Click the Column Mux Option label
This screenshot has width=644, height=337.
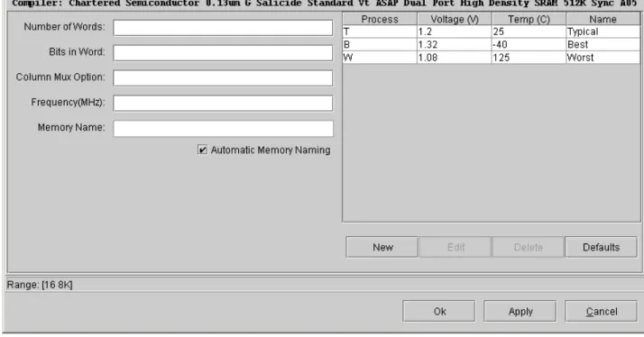tap(60, 77)
